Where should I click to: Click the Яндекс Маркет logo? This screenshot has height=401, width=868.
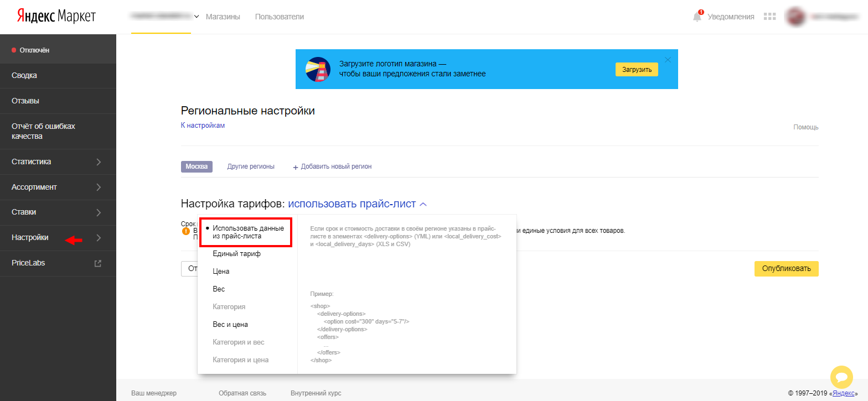56,17
